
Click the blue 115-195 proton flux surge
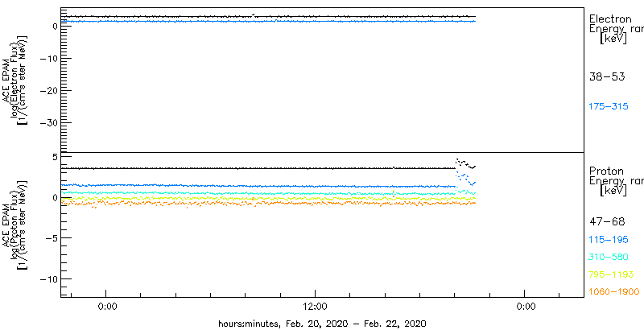pos(466,179)
